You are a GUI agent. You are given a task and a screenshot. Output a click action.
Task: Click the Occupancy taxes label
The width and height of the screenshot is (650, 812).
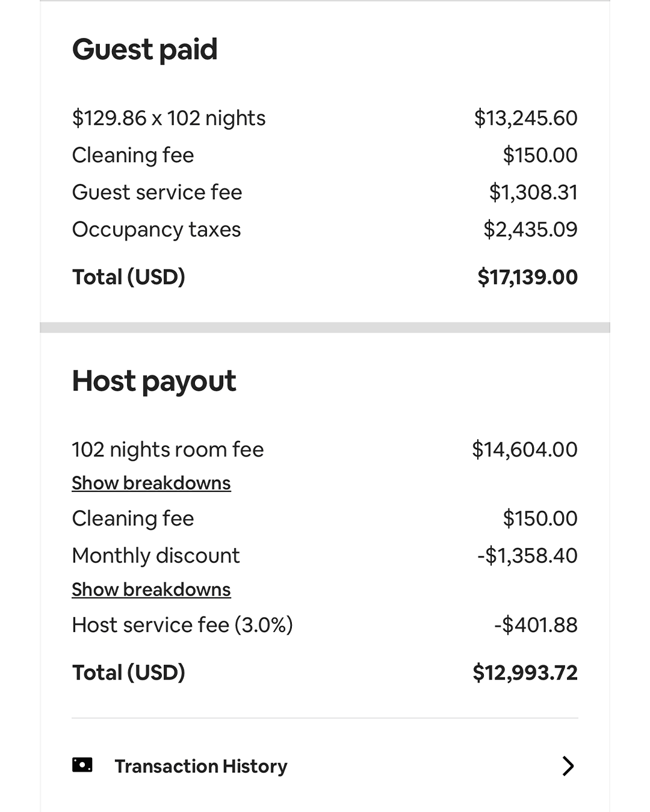(x=156, y=230)
